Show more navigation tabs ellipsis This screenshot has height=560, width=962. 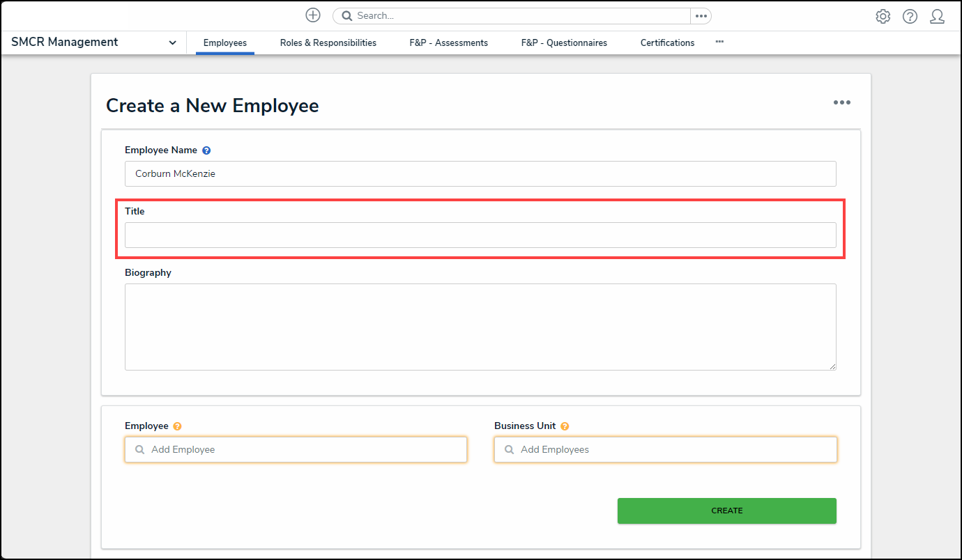[x=719, y=42]
